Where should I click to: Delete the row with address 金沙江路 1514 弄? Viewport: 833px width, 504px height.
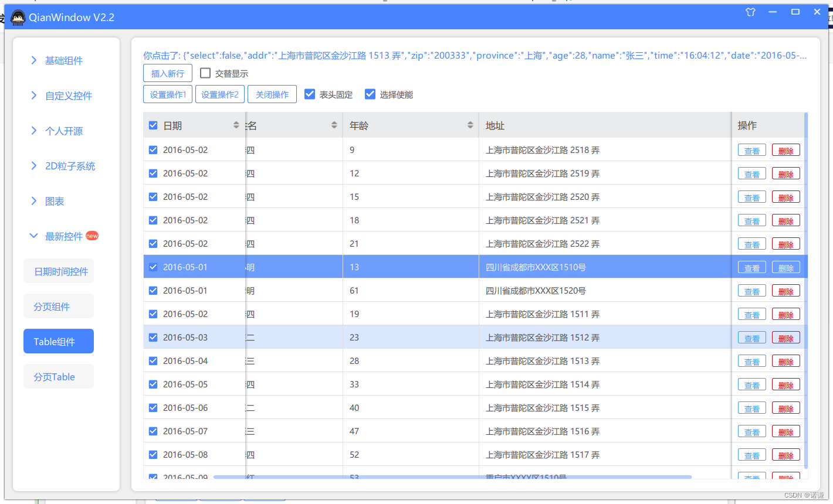(x=786, y=385)
